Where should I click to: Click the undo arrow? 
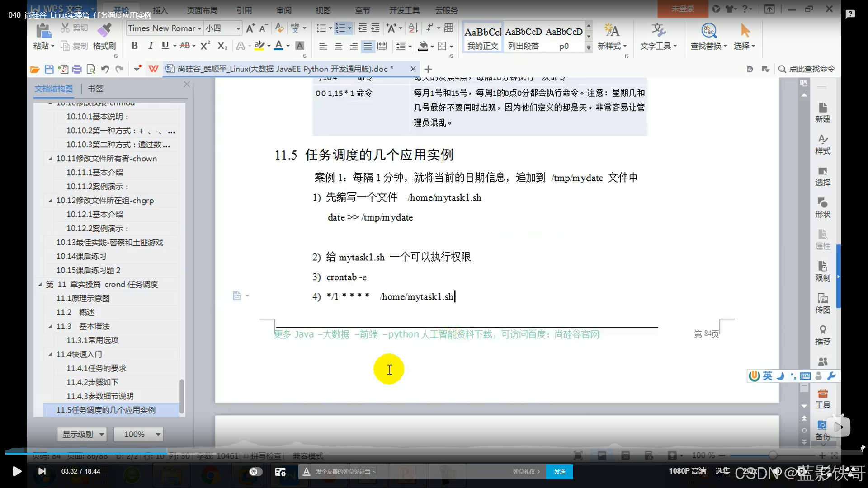[x=105, y=69]
